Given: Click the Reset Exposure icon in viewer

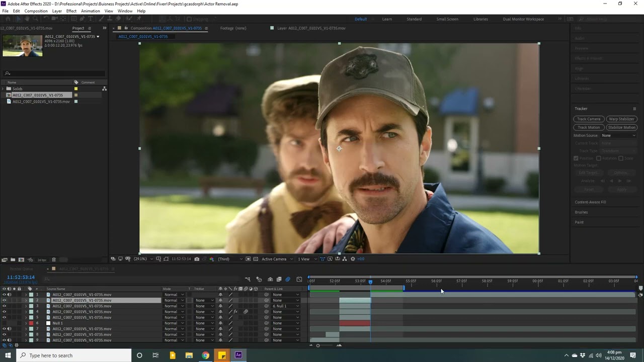Looking at the screenshot, I should point(353,259).
